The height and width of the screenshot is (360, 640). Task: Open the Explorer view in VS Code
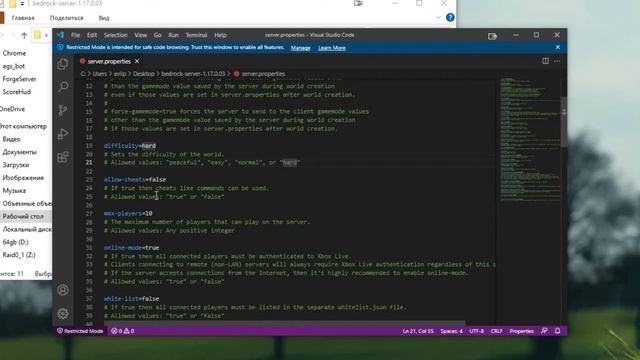click(x=62, y=64)
